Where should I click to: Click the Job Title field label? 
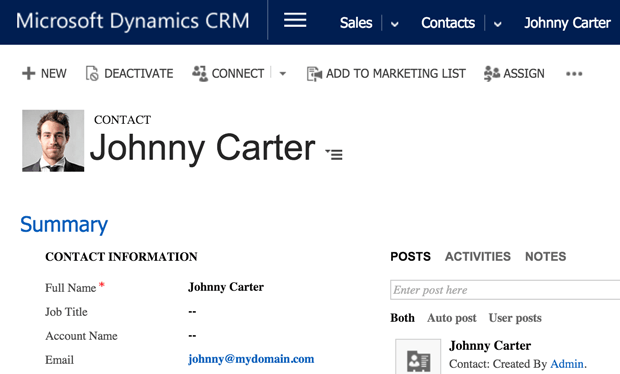point(66,312)
